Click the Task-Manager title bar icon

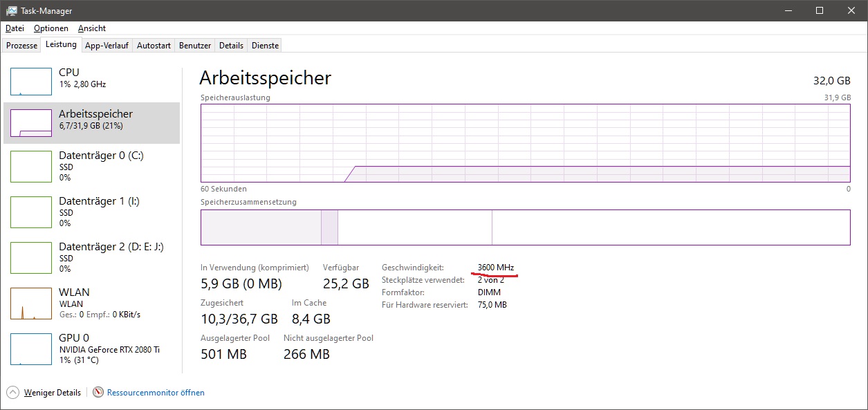12,11
